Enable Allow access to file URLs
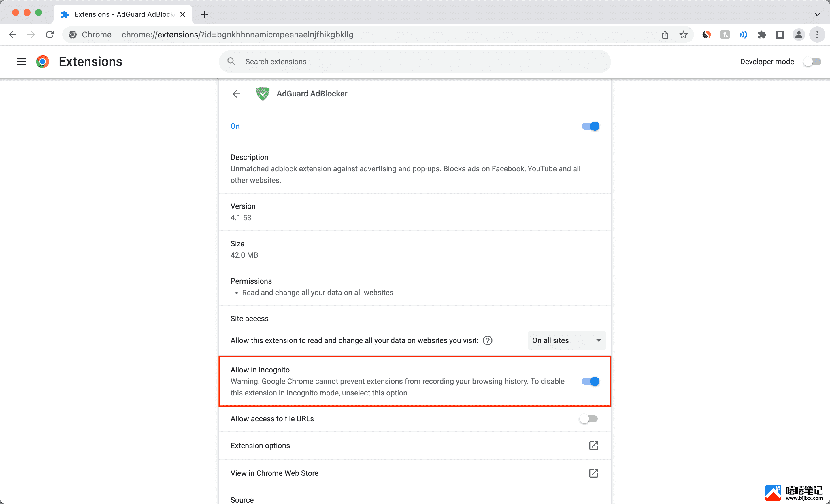This screenshot has width=830, height=504. [588, 419]
